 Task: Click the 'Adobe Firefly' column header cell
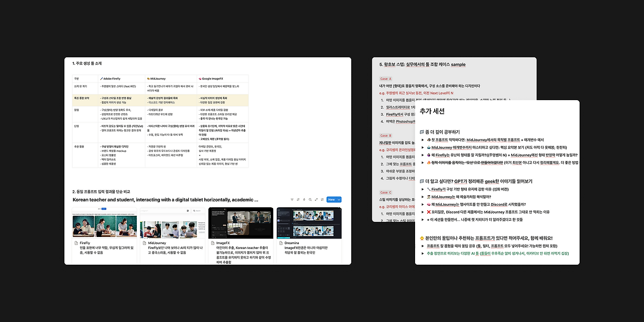tap(121, 78)
